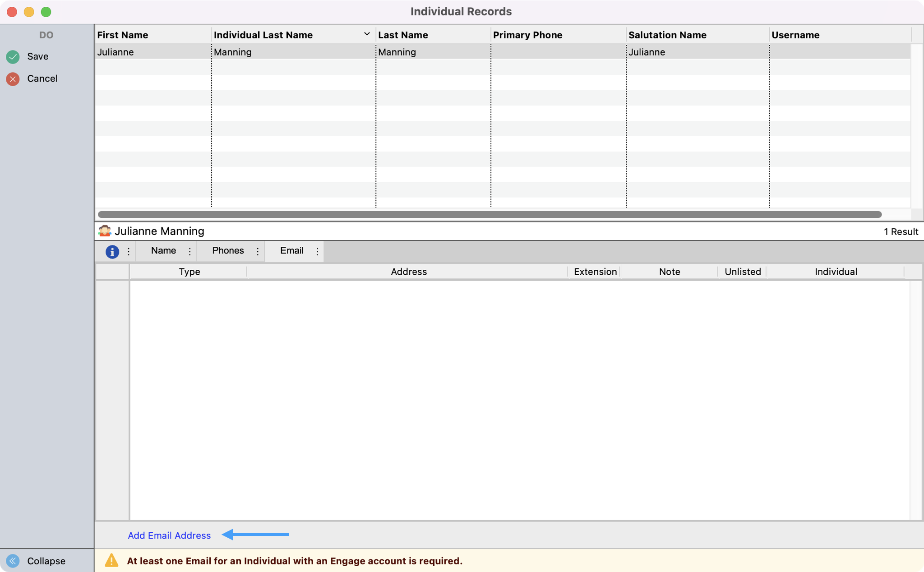Viewport: 924px width, 572px height.
Task: Open options dots beside Email tab
Action: click(317, 251)
